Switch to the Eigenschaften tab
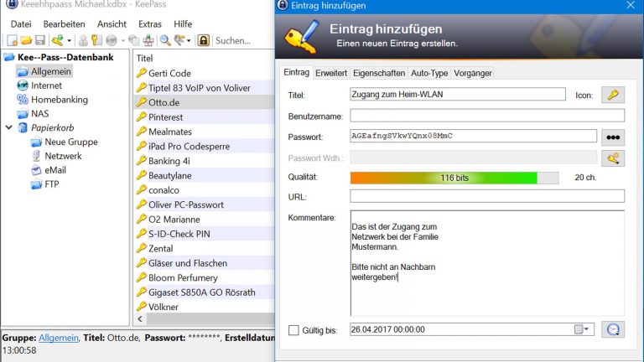Screen dimensions: 644x362 click(x=379, y=73)
